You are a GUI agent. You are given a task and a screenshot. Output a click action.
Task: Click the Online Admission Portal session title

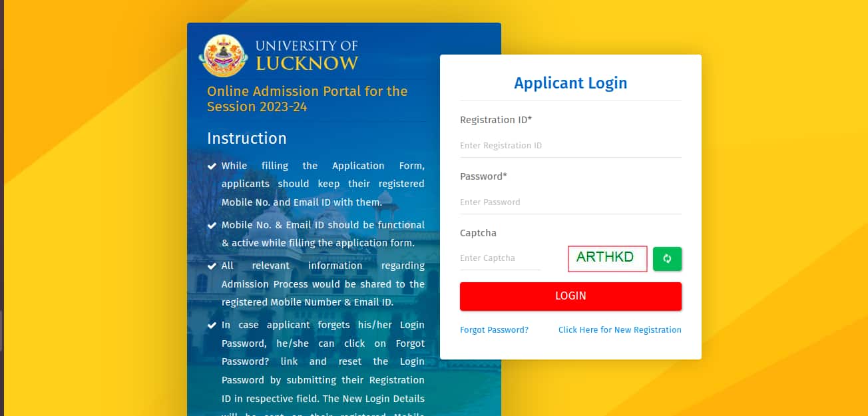point(308,99)
